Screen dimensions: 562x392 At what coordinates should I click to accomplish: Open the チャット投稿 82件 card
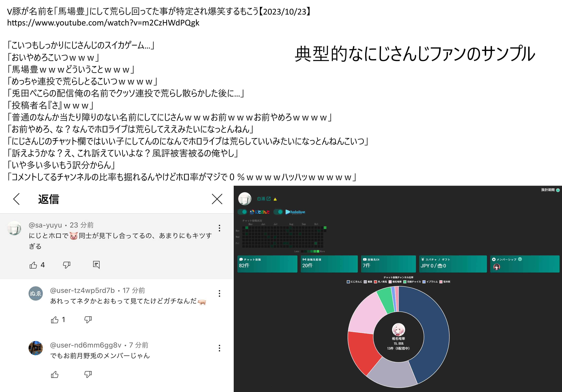tap(267, 264)
